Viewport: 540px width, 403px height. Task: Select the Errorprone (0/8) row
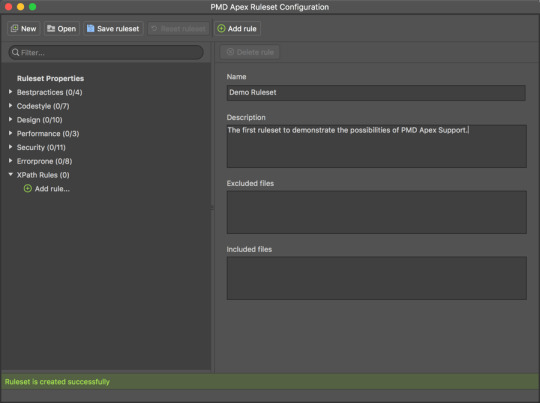(x=44, y=161)
